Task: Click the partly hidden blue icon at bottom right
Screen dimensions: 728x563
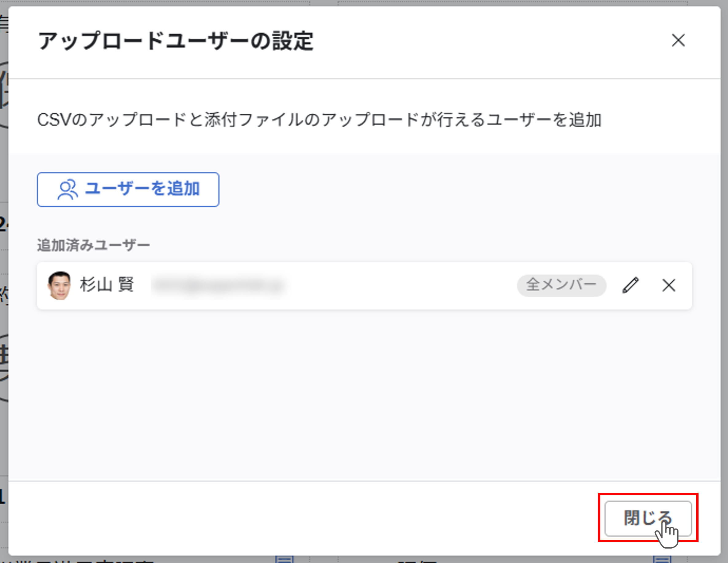Action: click(x=662, y=559)
